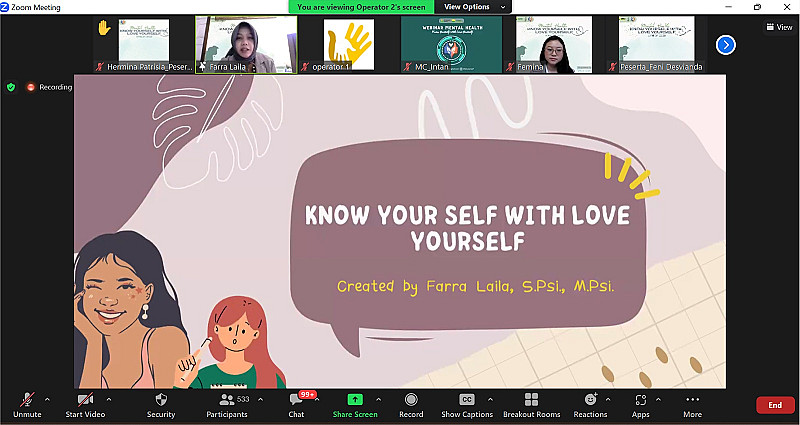Image resolution: width=800 pixels, height=425 pixels.
Task: Expand audio settings arrow beside Unmute
Action: (47, 399)
